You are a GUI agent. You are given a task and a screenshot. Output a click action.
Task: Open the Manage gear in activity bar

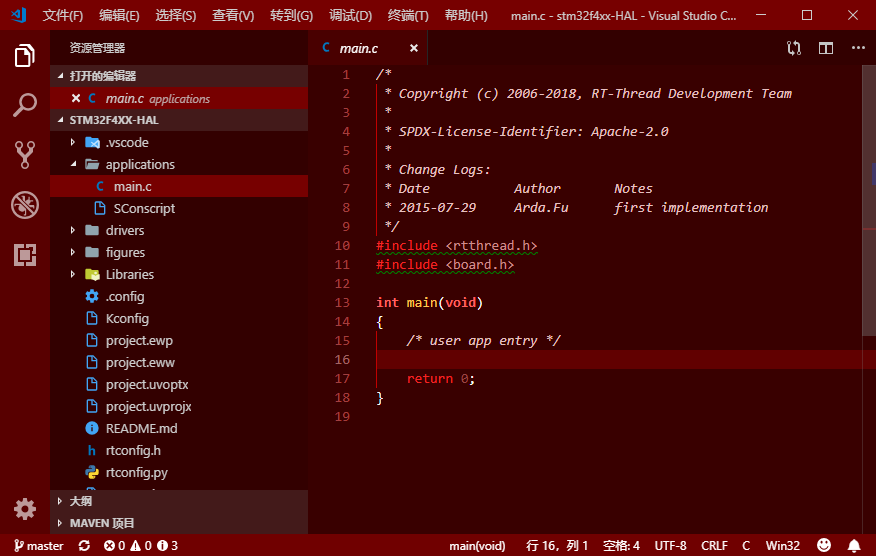[25, 509]
